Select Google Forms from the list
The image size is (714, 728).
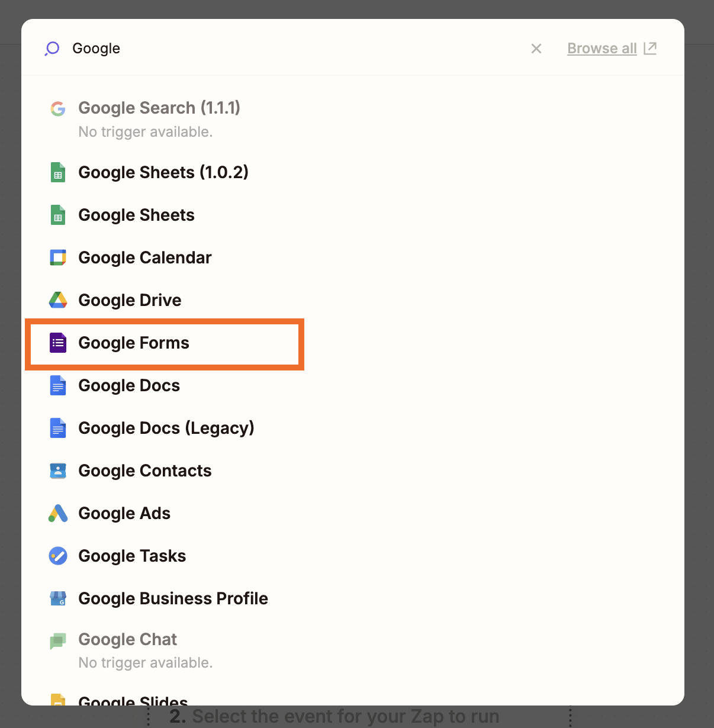point(134,343)
